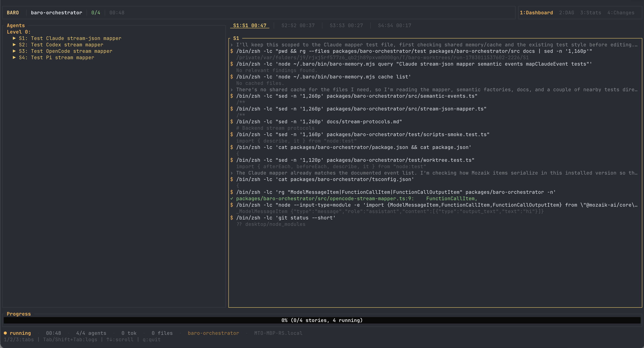Switch to the 1:Dashboard tab
The width and height of the screenshot is (644, 348).
pyautogui.click(x=536, y=13)
